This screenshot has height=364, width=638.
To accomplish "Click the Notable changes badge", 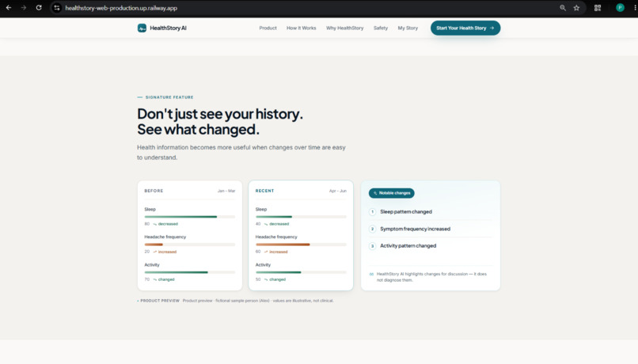I will click(x=391, y=193).
